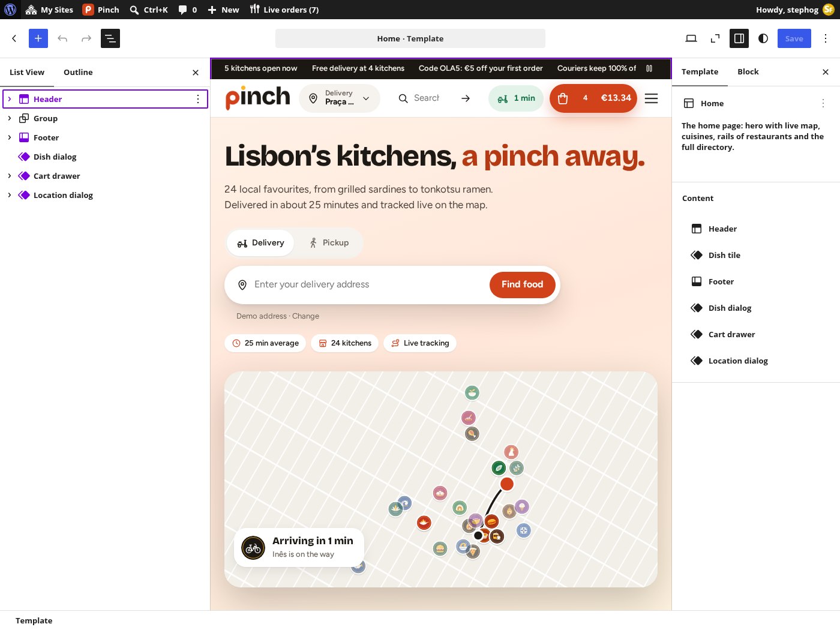
Task: Select Dish tile in Content list
Action: [x=724, y=255]
